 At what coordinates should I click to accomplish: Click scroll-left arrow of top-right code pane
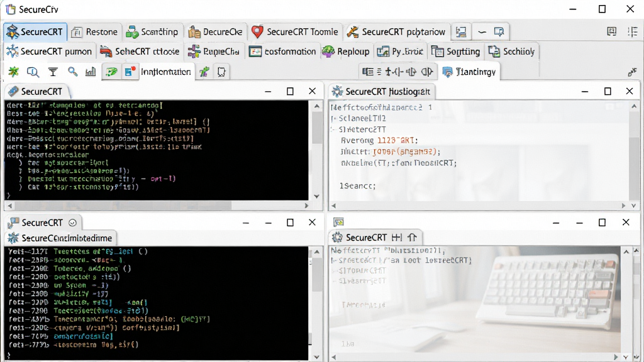333,206
